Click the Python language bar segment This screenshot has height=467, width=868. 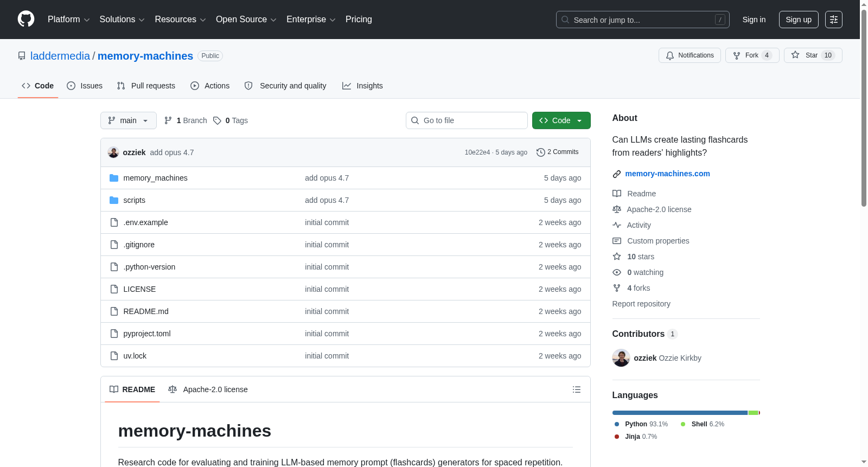click(680, 413)
